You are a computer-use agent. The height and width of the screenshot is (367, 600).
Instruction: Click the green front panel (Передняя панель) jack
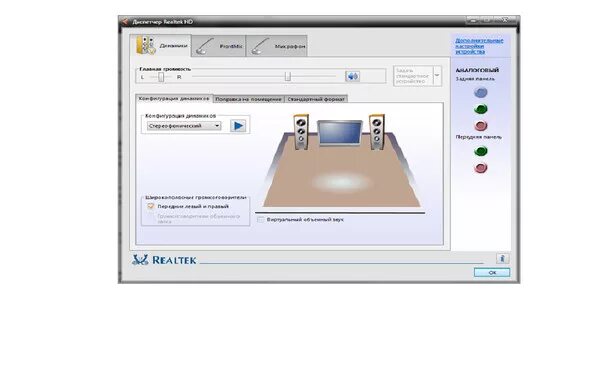(x=481, y=151)
